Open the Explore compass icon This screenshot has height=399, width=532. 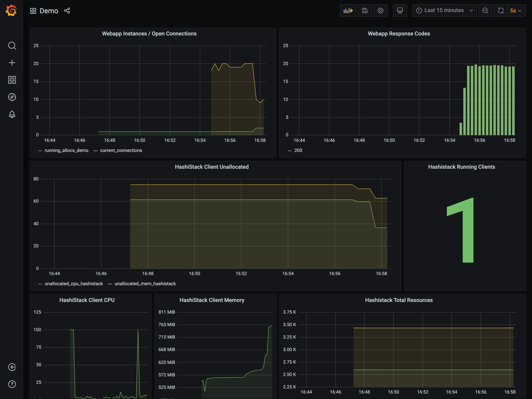[12, 97]
